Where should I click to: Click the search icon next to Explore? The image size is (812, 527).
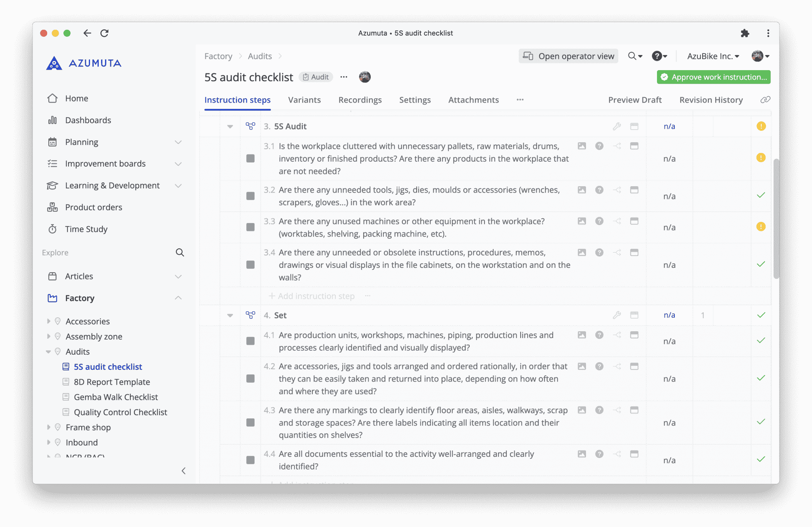180,252
